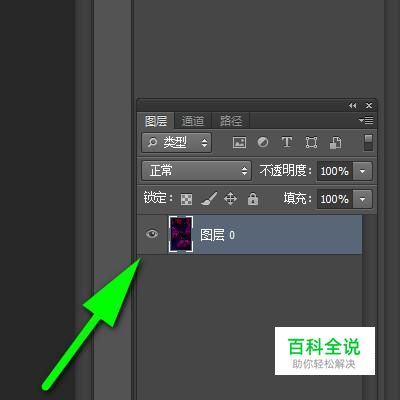The height and width of the screenshot is (400, 400).
Task: Filter layers by pixel layer icon
Action: pyautogui.click(x=239, y=143)
